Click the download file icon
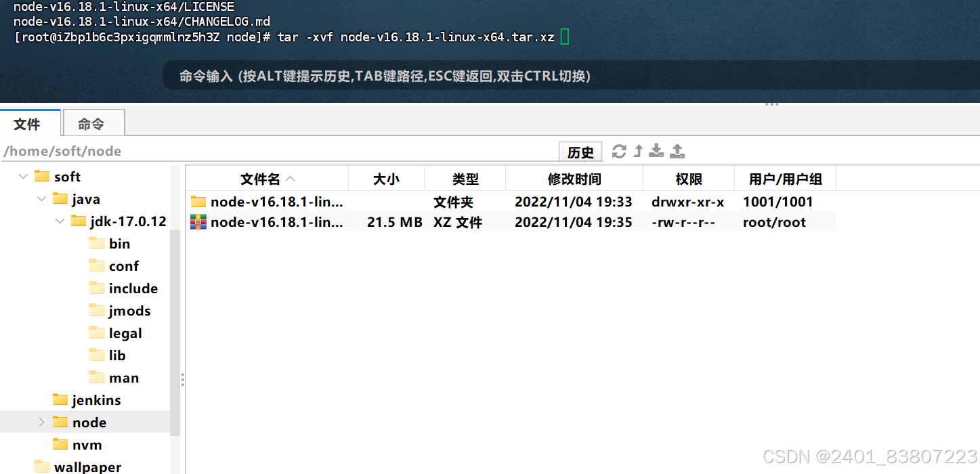 pyautogui.click(x=656, y=150)
